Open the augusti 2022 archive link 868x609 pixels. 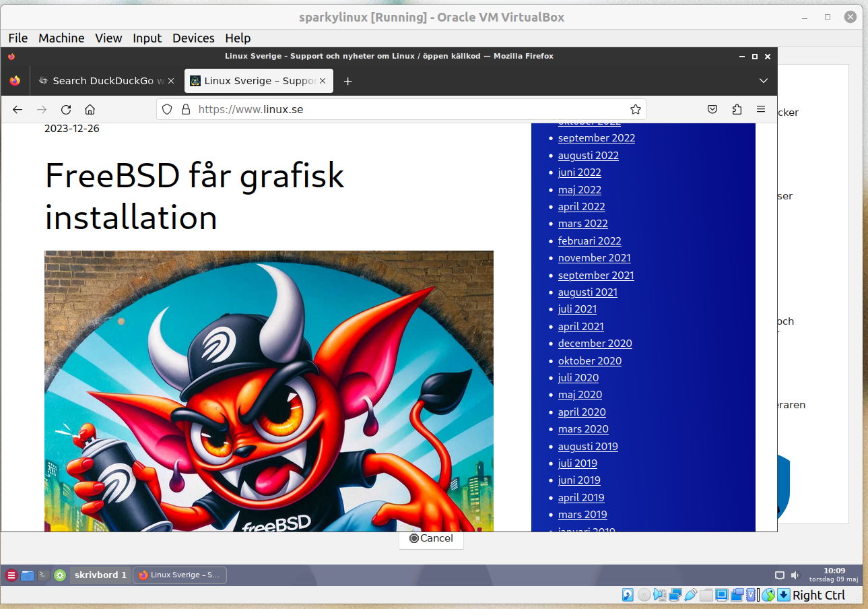(x=589, y=155)
